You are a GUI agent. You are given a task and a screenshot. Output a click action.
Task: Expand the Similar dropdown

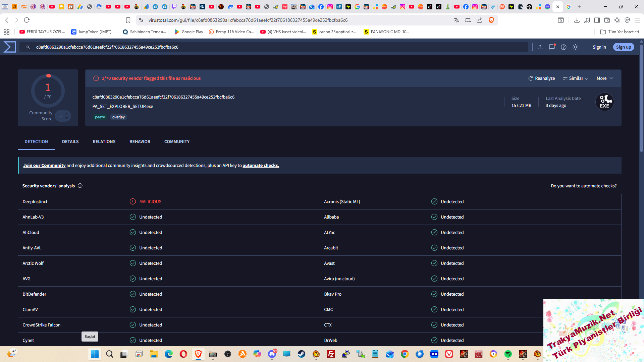pyautogui.click(x=576, y=78)
